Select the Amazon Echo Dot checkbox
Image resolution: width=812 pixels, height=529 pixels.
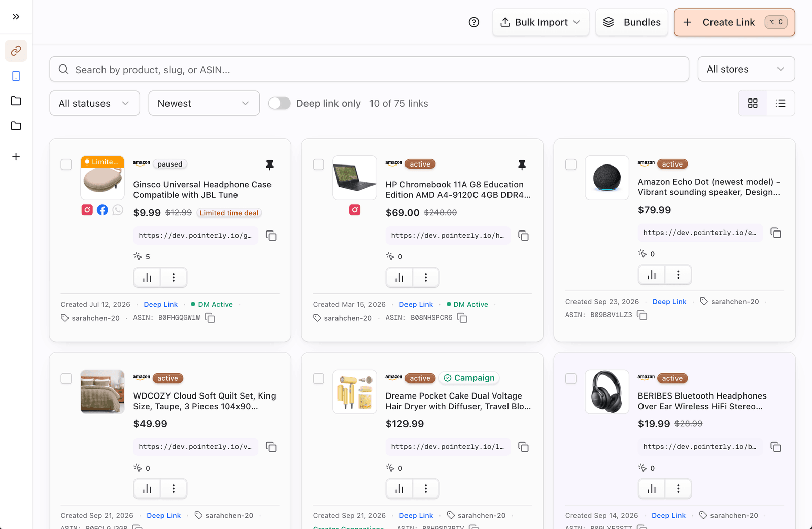570,164
